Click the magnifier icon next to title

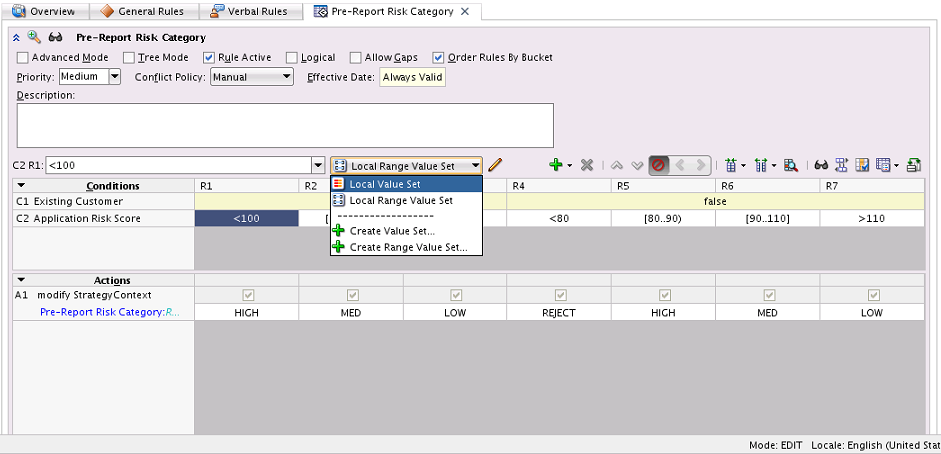click(34, 37)
